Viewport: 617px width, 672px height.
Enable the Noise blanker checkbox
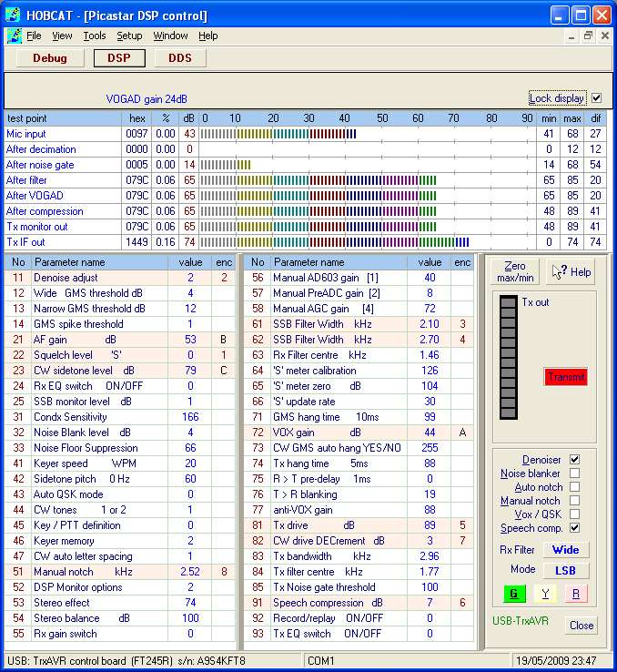click(x=574, y=473)
